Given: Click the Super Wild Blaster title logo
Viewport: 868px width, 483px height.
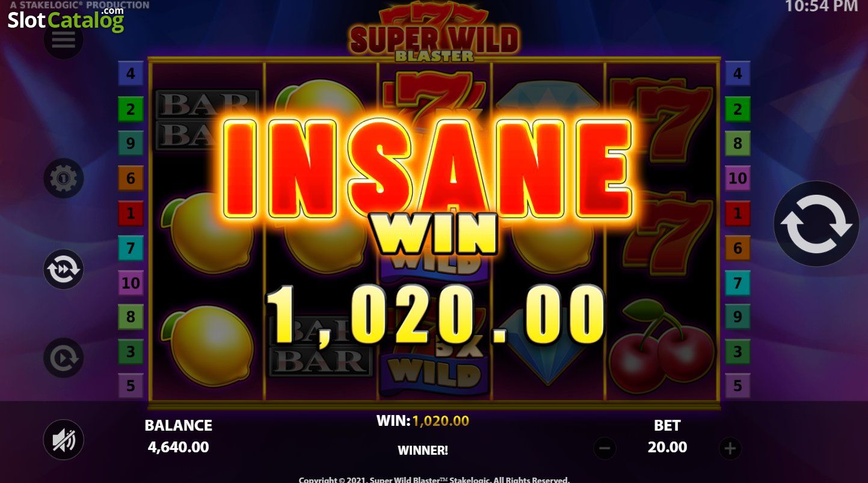Looking at the screenshot, I should (434, 33).
